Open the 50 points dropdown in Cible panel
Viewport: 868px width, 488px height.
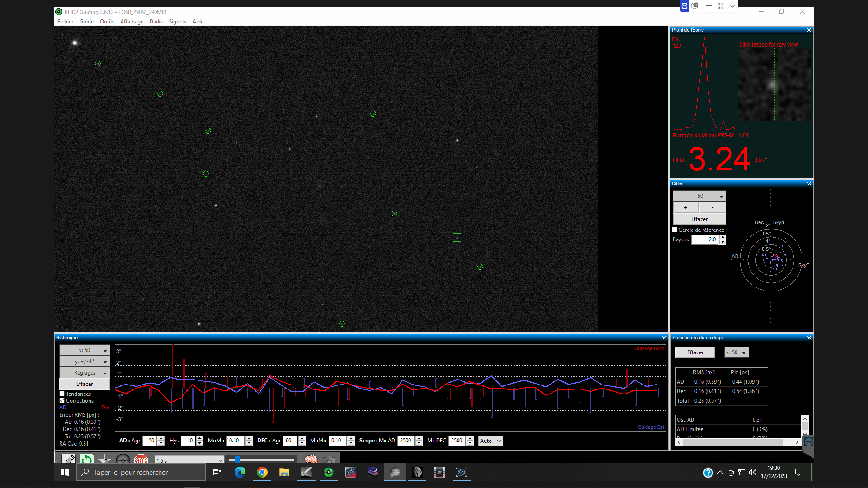coord(699,196)
